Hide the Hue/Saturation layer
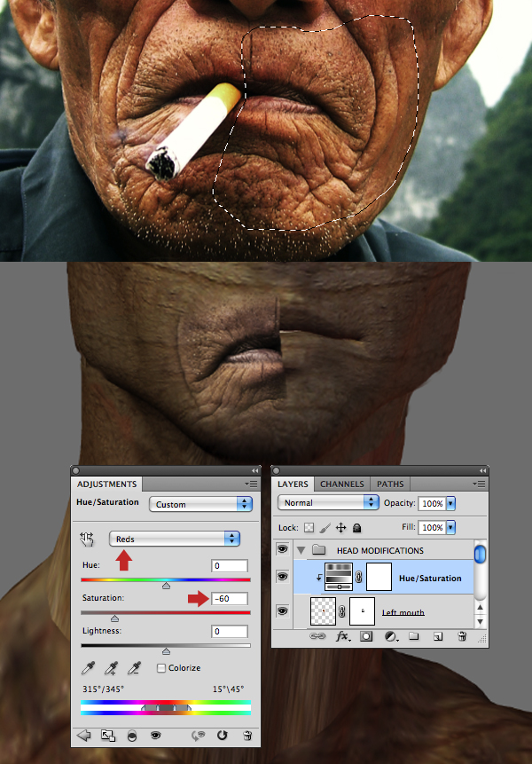 [x=282, y=577]
